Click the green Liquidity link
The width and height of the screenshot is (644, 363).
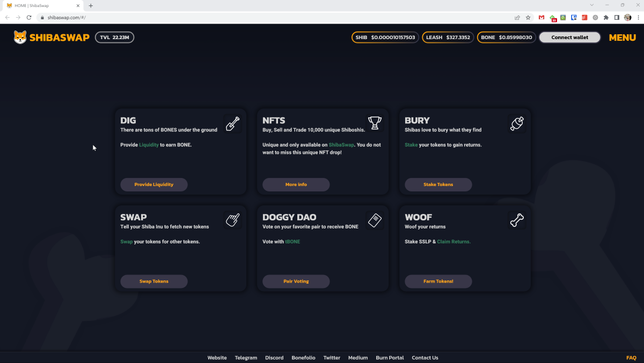(x=149, y=145)
